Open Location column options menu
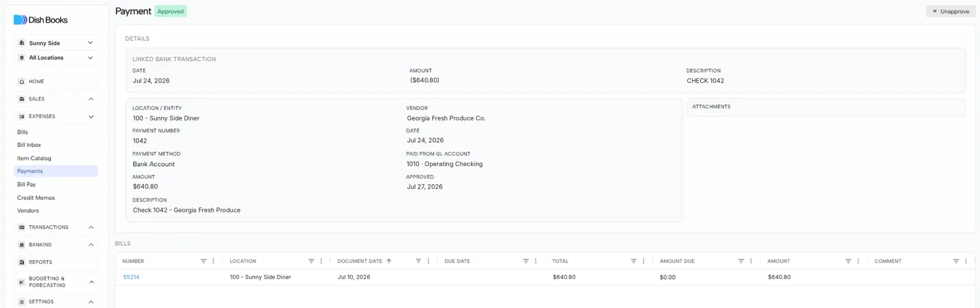Image resolution: width=980 pixels, height=308 pixels. 321,261
